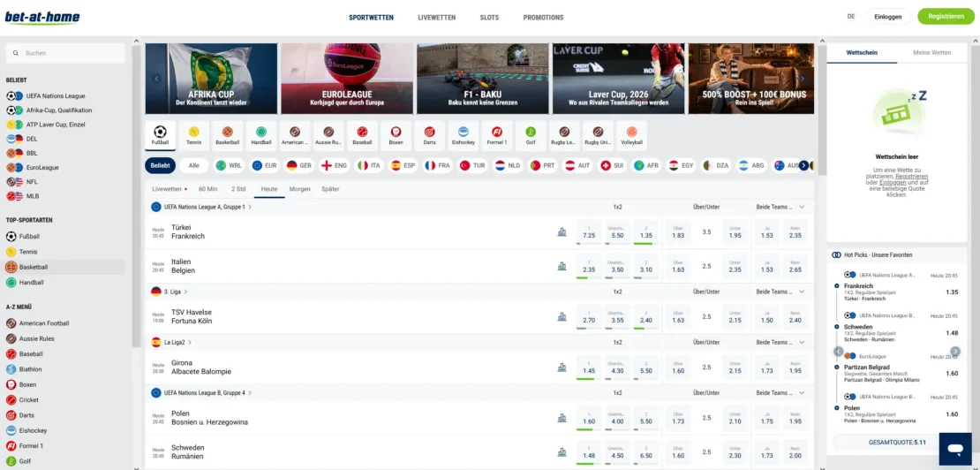Screen dimensions: 980x470
Task: Open the F1 - Baku banner
Action: pyautogui.click(x=483, y=79)
